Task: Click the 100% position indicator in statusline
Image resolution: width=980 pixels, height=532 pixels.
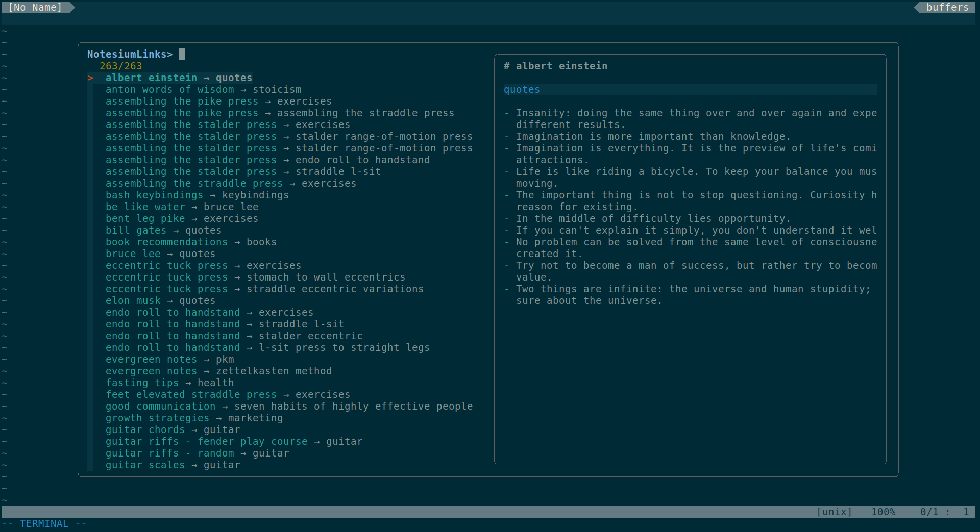Action: click(x=883, y=512)
